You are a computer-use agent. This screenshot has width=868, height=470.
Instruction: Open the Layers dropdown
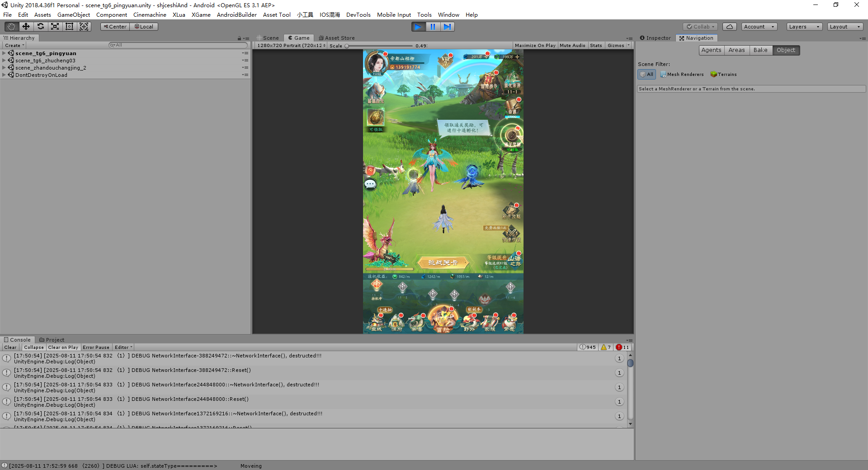tap(804, 27)
